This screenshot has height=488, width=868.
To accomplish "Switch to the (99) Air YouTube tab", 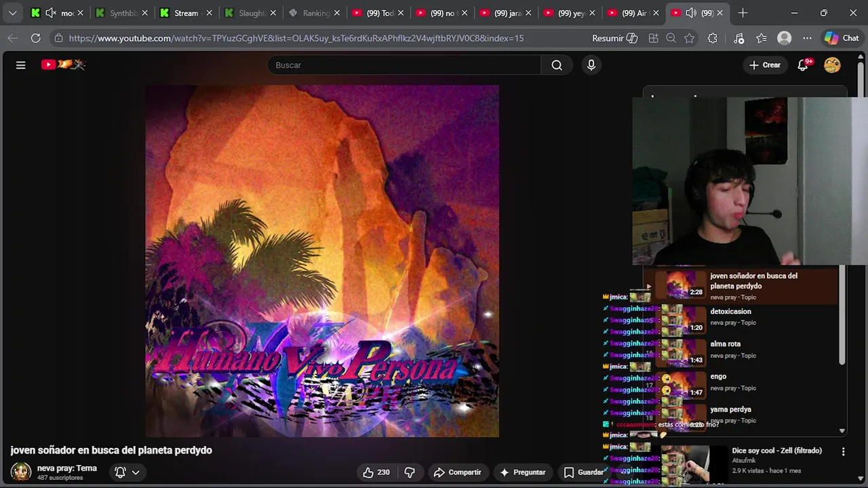I will [x=633, y=13].
